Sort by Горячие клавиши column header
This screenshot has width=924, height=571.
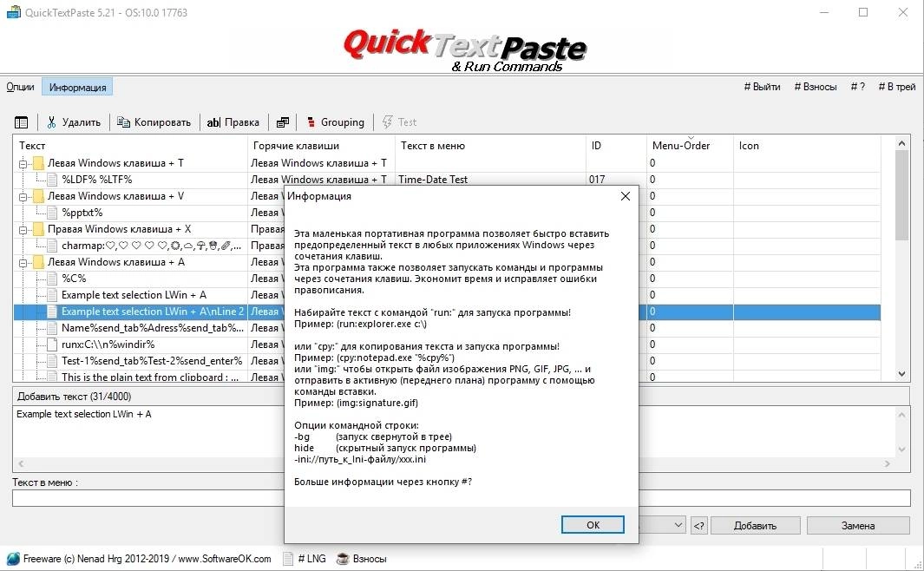tap(321, 146)
